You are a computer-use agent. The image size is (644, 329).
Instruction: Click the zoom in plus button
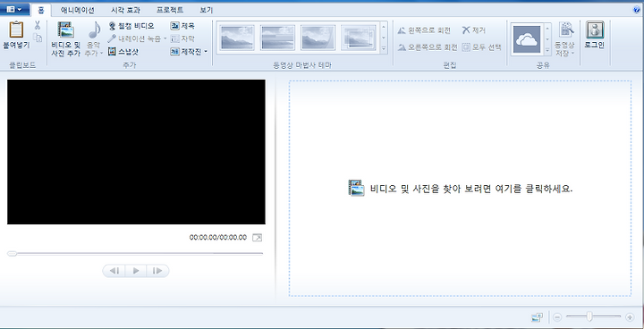click(x=630, y=317)
